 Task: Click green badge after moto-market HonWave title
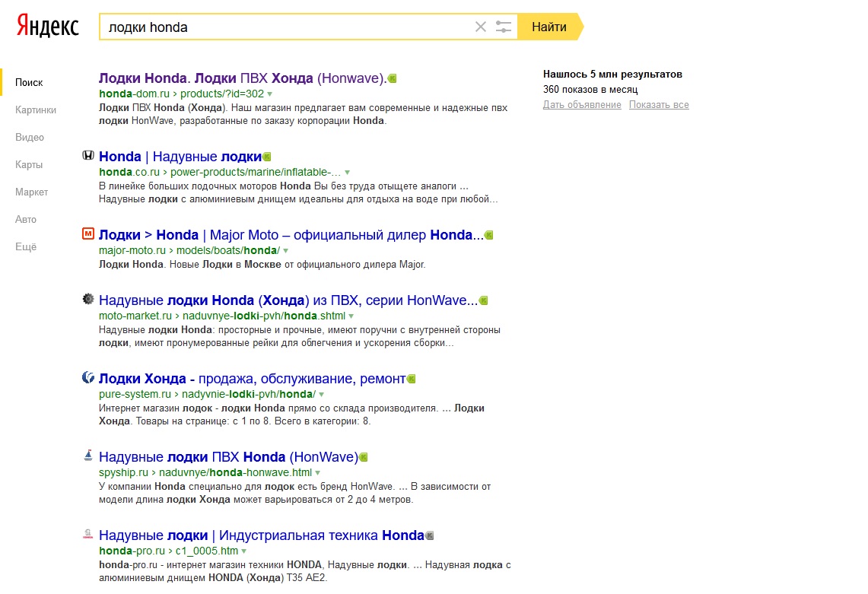[x=483, y=300]
